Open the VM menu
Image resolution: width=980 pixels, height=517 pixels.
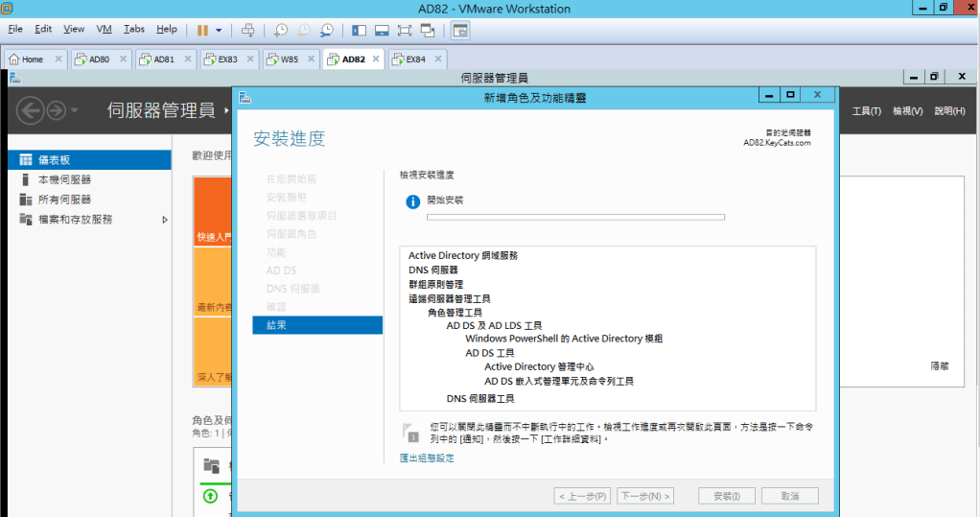tap(105, 30)
